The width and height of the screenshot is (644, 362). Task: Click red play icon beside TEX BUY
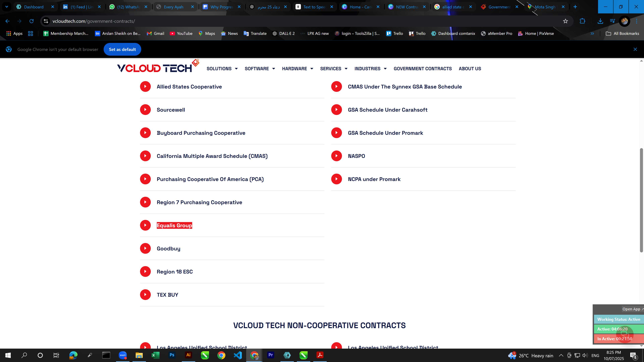145,295
